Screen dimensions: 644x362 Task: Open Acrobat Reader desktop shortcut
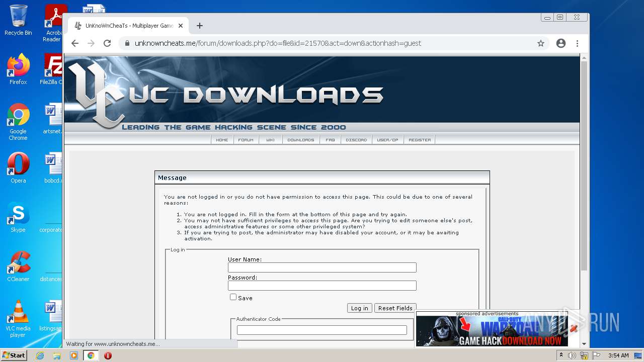click(53, 23)
